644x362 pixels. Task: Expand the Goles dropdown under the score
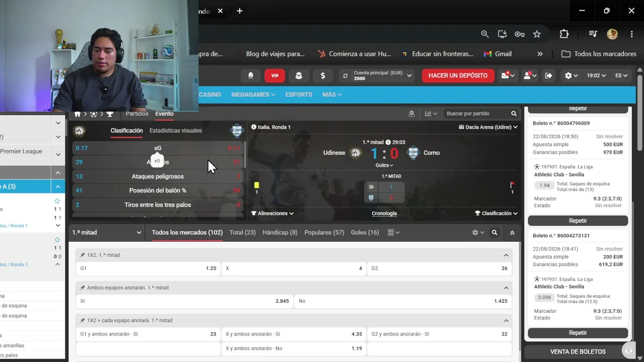point(384,165)
